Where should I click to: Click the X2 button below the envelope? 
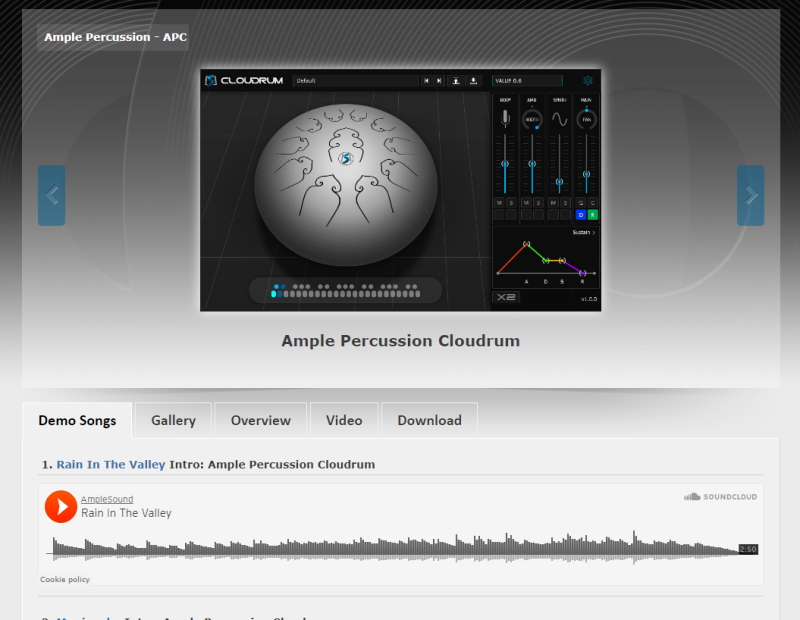(506, 297)
